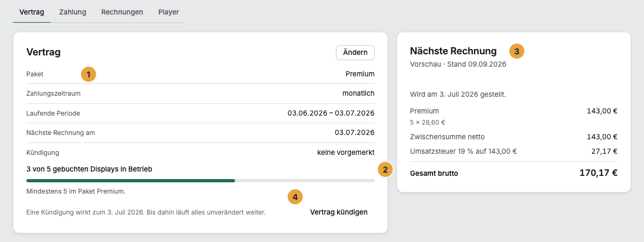Click 'Wird am 3. Juli 2026 gestellt.'
The height and width of the screenshot is (242, 644).
point(458,94)
